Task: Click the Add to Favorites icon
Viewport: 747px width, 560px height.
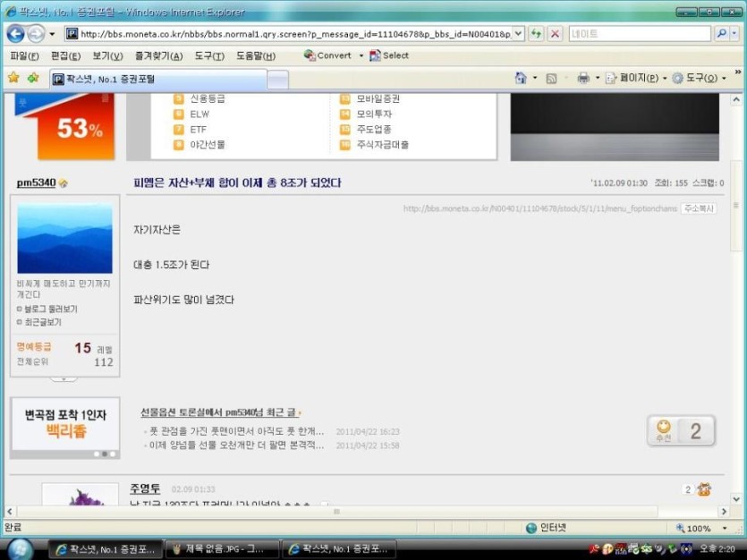Action: click(x=33, y=78)
